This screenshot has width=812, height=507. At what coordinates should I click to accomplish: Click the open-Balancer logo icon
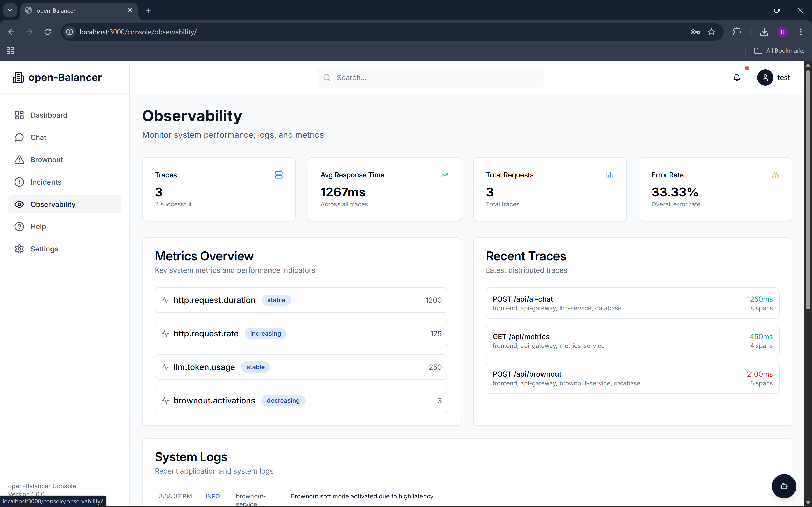pos(18,78)
